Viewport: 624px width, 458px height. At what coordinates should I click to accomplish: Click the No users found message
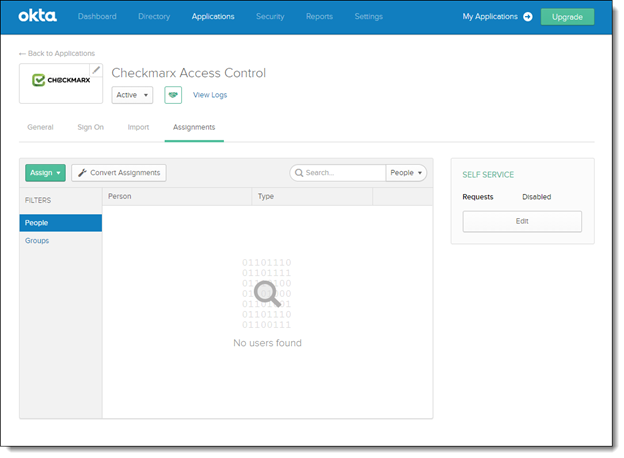(267, 343)
